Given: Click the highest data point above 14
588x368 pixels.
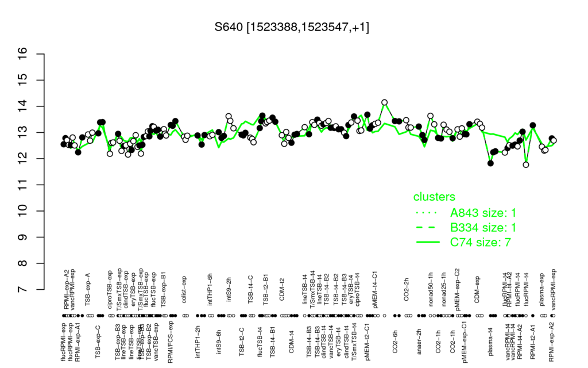Looking at the screenshot, I should click(384, 102).
